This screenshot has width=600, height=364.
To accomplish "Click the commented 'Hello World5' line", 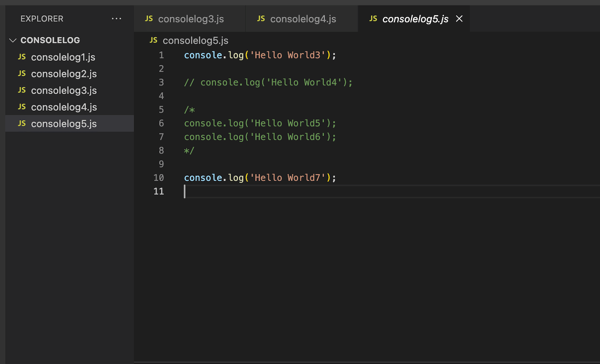I will [260, 123].
